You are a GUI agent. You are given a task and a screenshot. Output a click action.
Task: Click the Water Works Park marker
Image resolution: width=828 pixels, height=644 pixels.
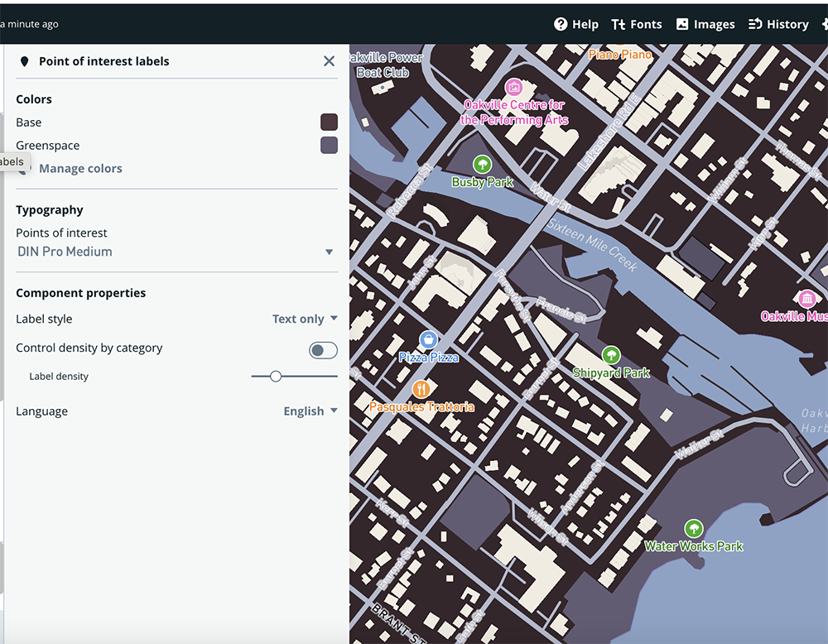[694, 528]
